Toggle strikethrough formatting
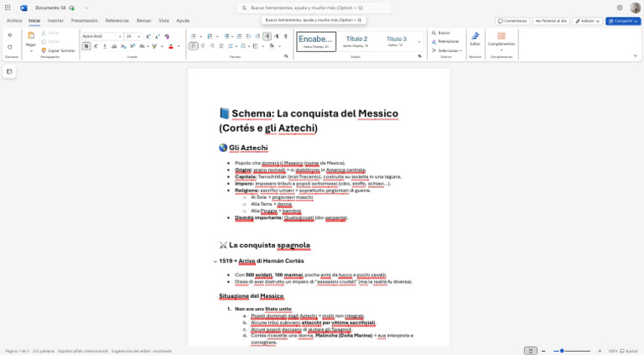 click(115, 46)
